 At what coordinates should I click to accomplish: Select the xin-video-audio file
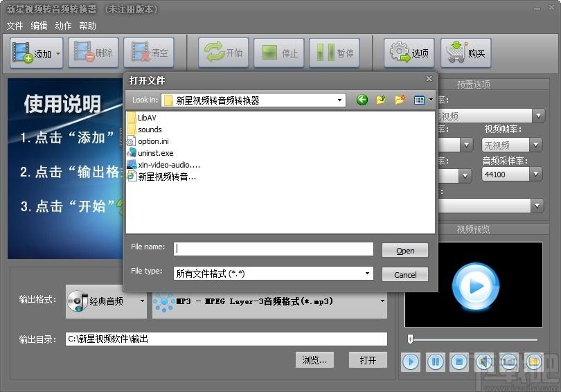(163, 165)
